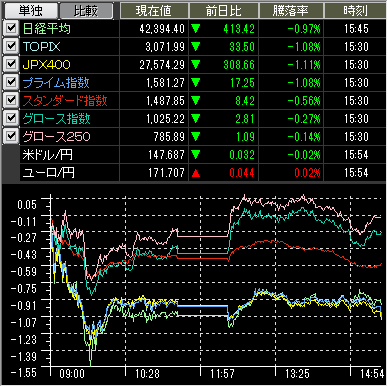
Task: Click the 現在値 column header
Action: click(154, 11)
